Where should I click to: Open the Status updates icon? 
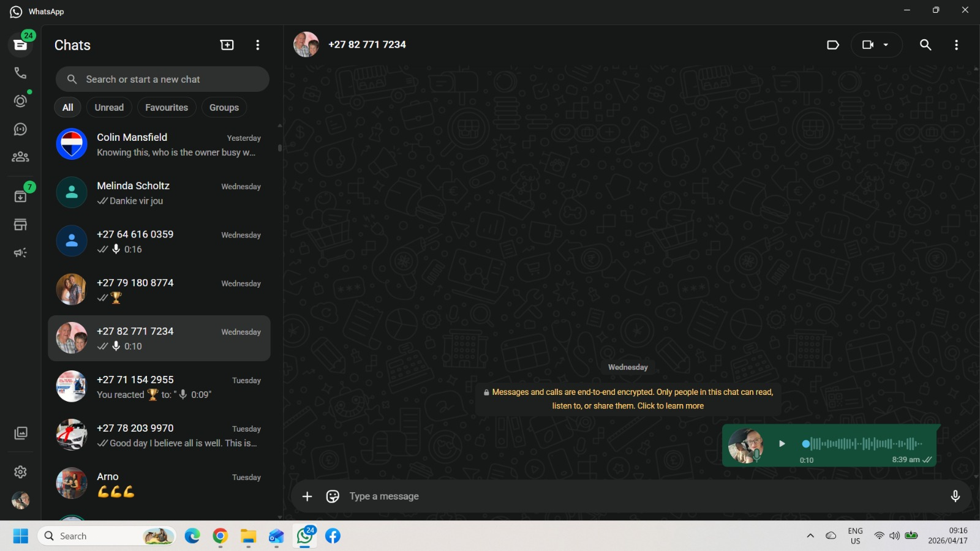[x=20, y=101]
